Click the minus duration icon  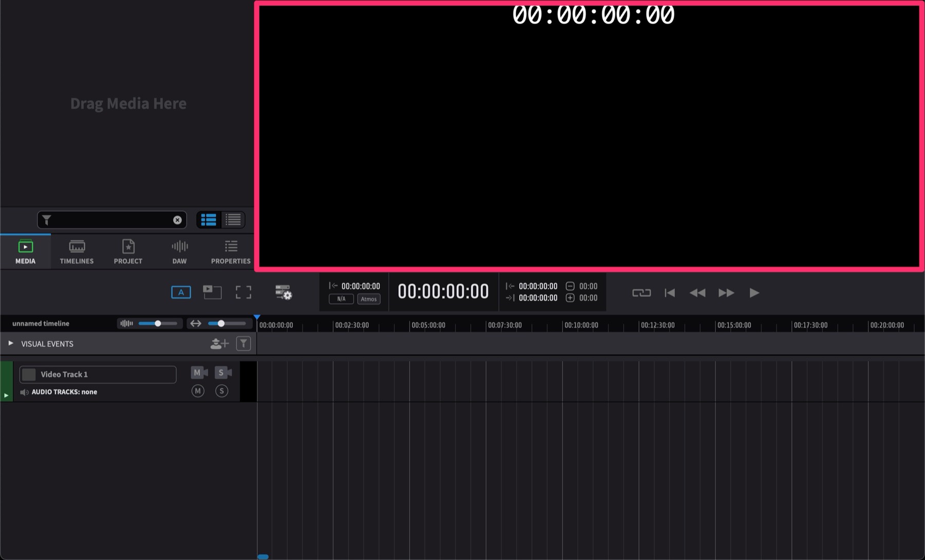[x=570, y=286]
